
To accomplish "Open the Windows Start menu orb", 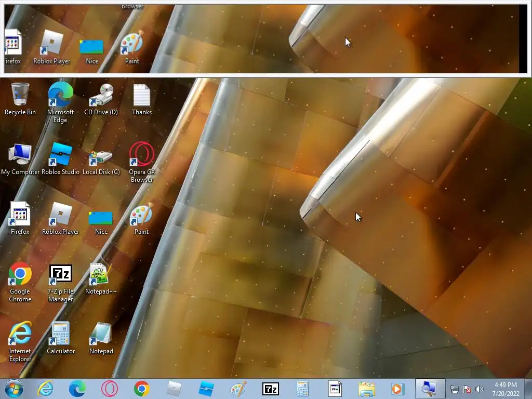I will point(14,389).
